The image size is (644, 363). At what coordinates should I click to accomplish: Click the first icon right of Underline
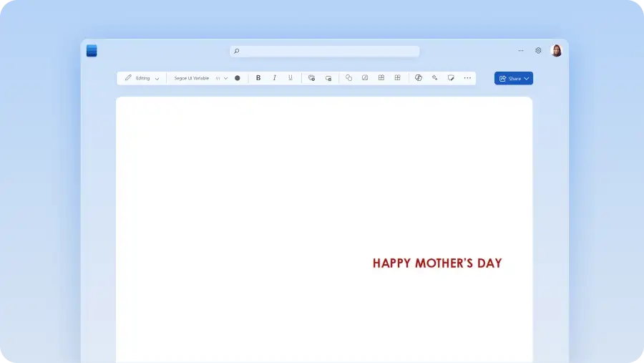click(311, 78)
